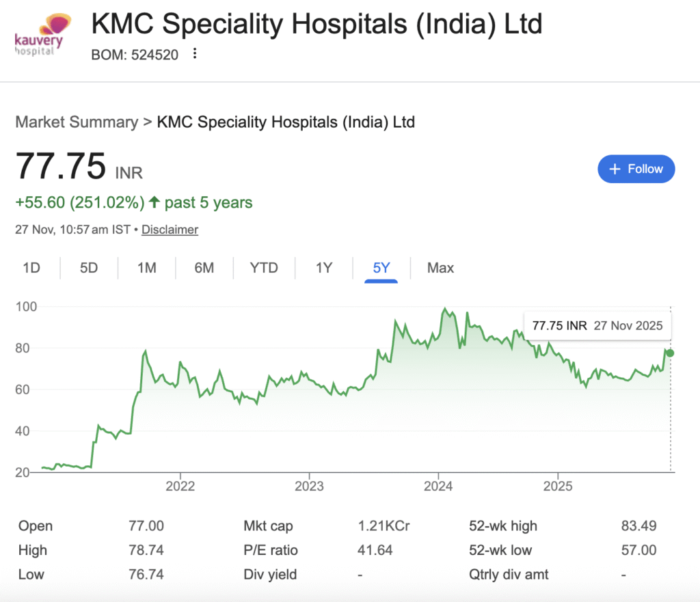Open the Market Summary breadcrumb link
Viewport: 700px width, 602px height.
[x=77, y=122]
